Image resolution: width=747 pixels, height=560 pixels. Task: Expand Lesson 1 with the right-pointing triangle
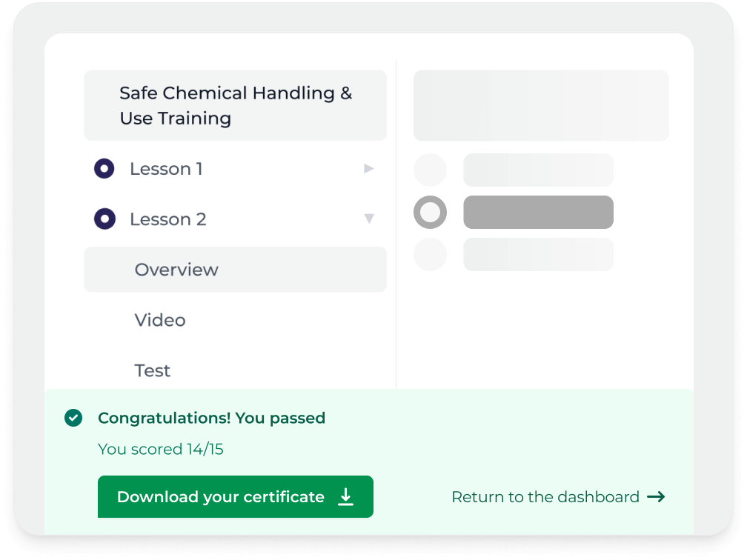pyautogui.click(x=368, y=169)
